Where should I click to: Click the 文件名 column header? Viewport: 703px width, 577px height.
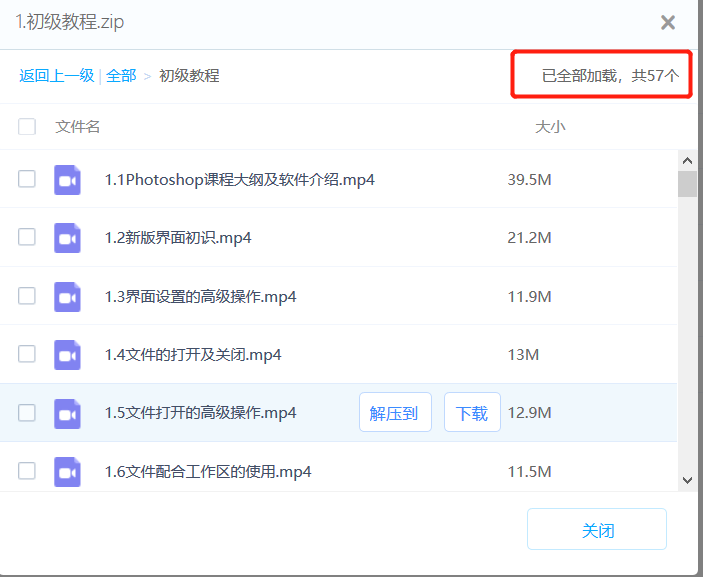pyautogui.click(x=77, y=126)
